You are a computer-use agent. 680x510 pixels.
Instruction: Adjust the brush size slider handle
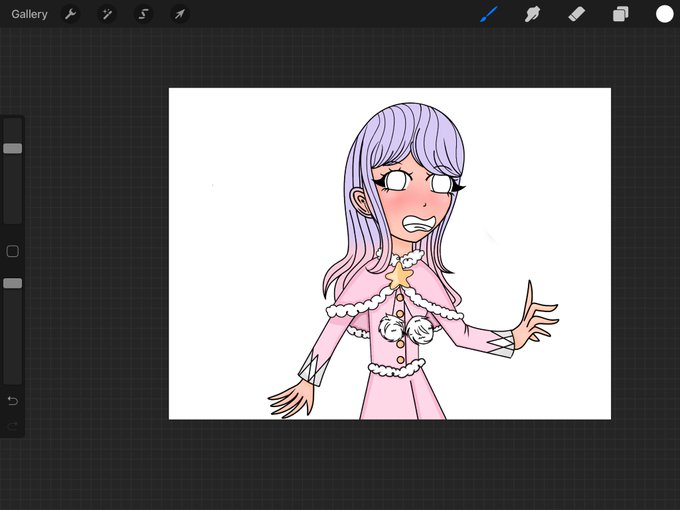pyautogui.click(x=13, y=148)
